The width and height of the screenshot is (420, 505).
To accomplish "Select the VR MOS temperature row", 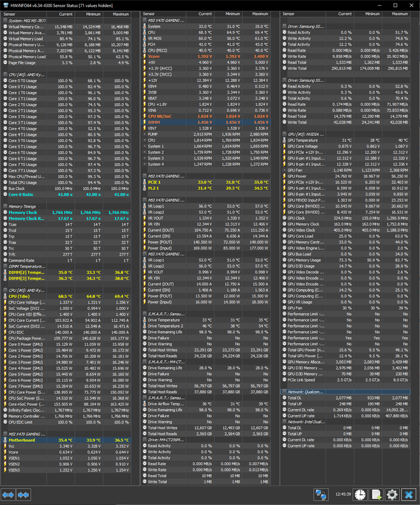I will tap(206, 39).
